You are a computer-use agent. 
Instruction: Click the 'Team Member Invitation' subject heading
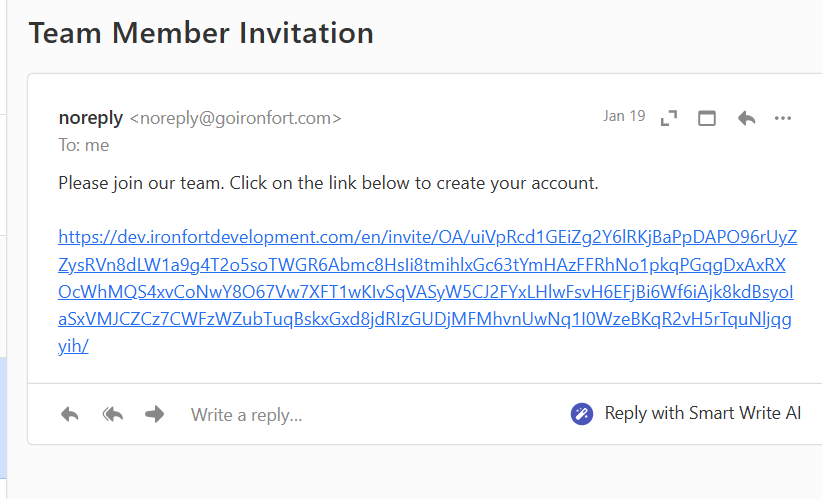click(x=201, y=33)
